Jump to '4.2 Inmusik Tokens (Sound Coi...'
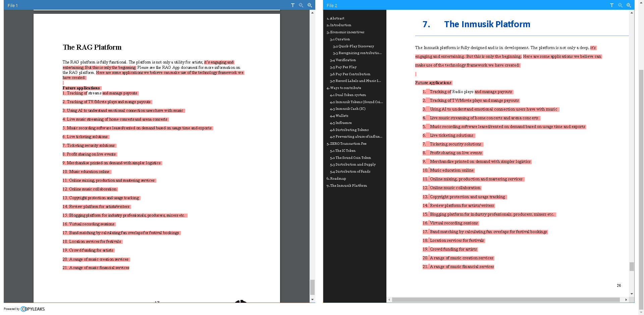The width and height of the screenshot is (644, 315). click(x=356, y=102)
